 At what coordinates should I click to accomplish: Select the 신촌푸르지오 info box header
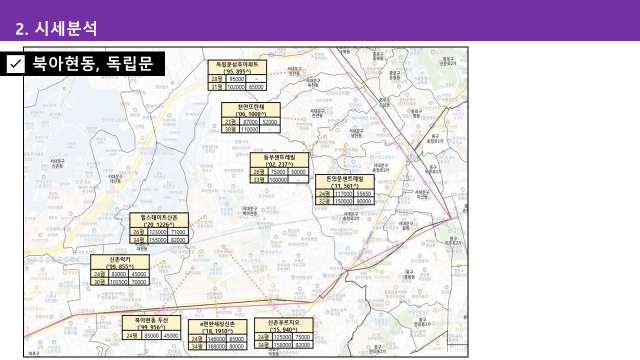[284, 326]
